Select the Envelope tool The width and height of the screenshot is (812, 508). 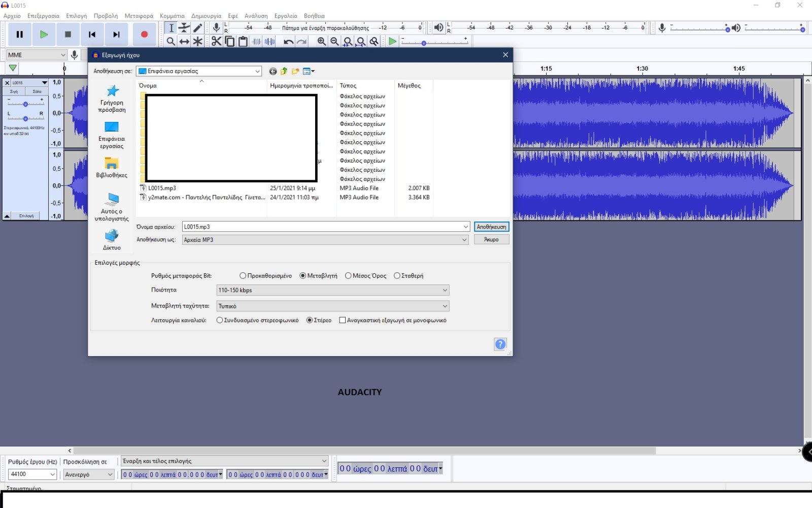(184, 28)
